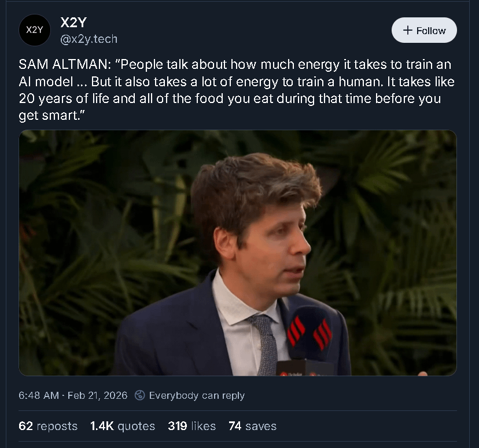Visit the @x2y.tech handle link

[x=89, y=39]
